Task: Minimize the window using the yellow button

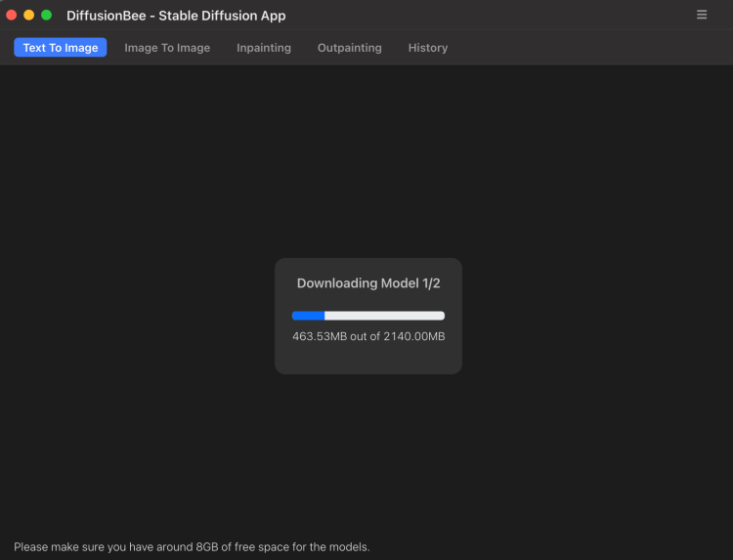Action: (29, 15)
